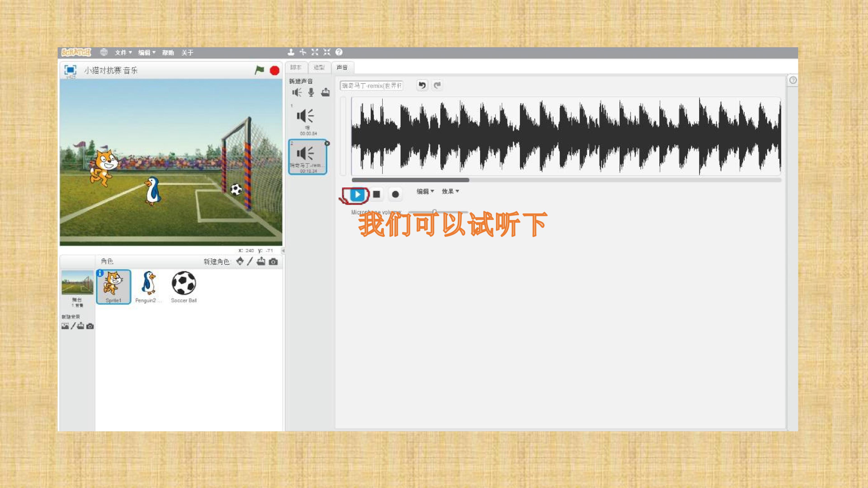Switch to the 脚本 scripts tab
This screenshot has height=488, width=868.
296,67
